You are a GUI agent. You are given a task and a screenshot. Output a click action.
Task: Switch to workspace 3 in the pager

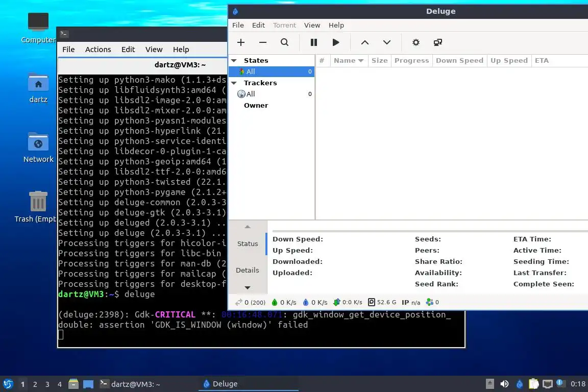coord(47,384)
